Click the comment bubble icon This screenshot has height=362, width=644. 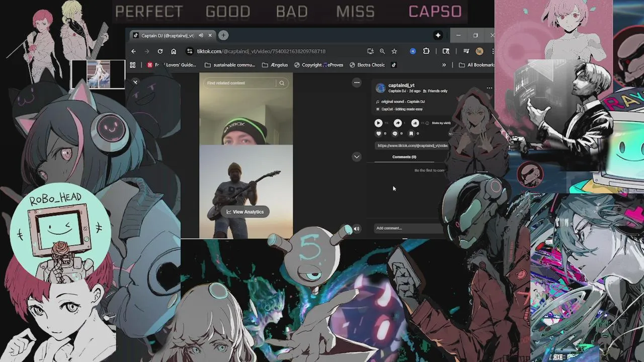(395, 134)
